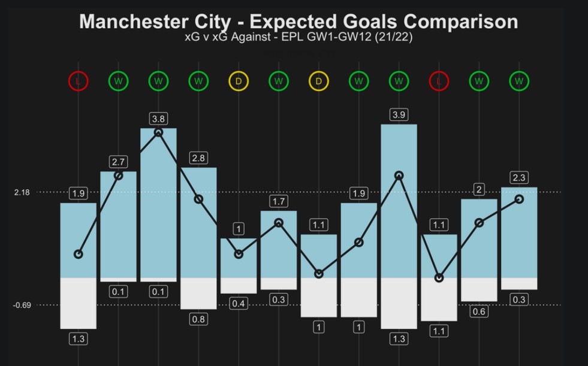Click the last green W result icon
This screenshot has height=366, width=588.
(519, 81)
